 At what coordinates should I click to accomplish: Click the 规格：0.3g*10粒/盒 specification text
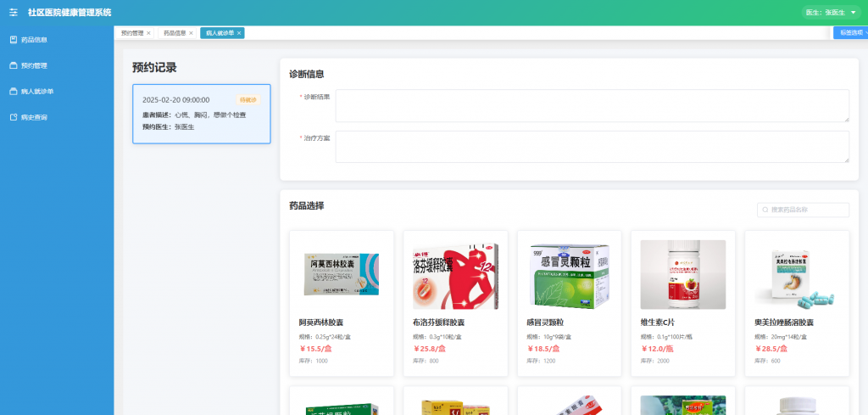pos(437,337)
